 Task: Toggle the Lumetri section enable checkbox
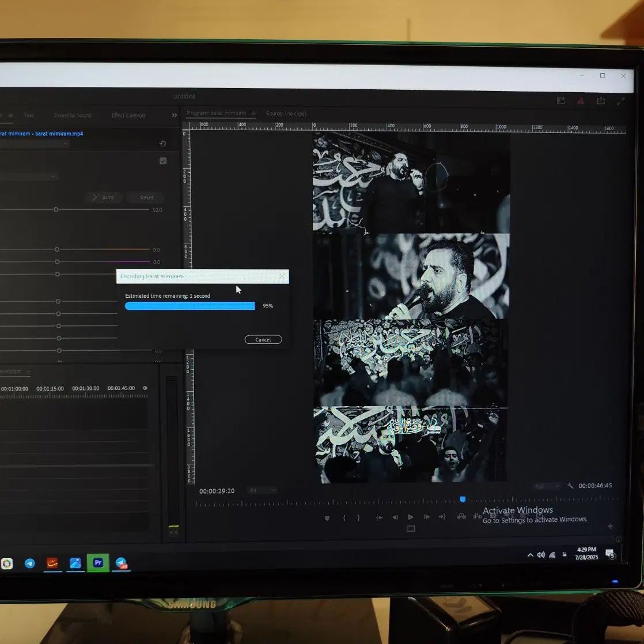tap(163, 161)
